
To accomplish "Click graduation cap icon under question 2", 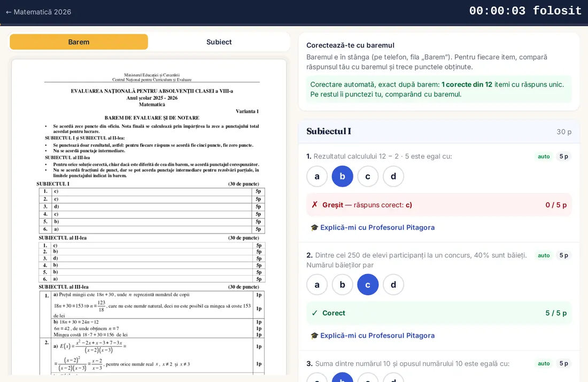I will click(314, 336).
